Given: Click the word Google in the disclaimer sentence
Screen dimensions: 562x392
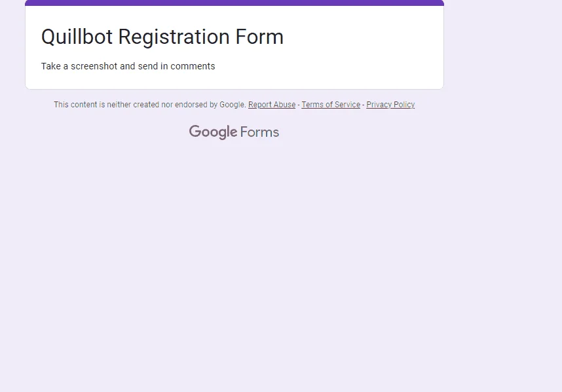Looking at the screenshot, I should click(233, 105).
